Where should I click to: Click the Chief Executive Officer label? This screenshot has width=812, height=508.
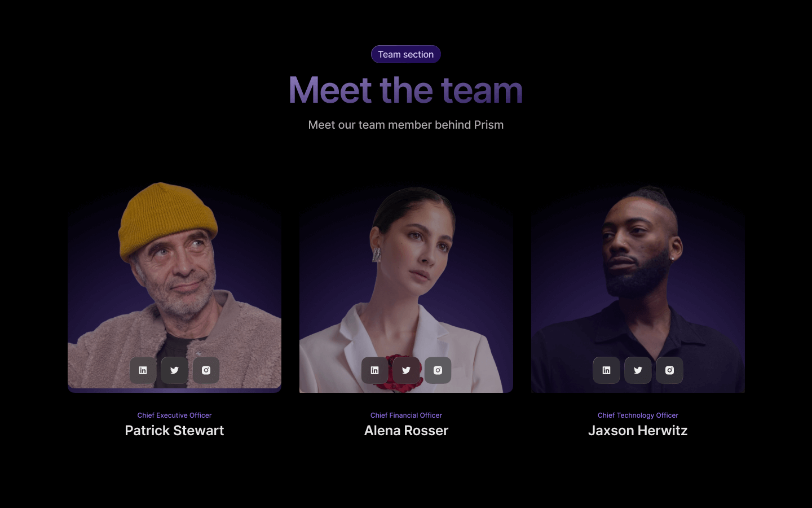(x=174, y=415)
